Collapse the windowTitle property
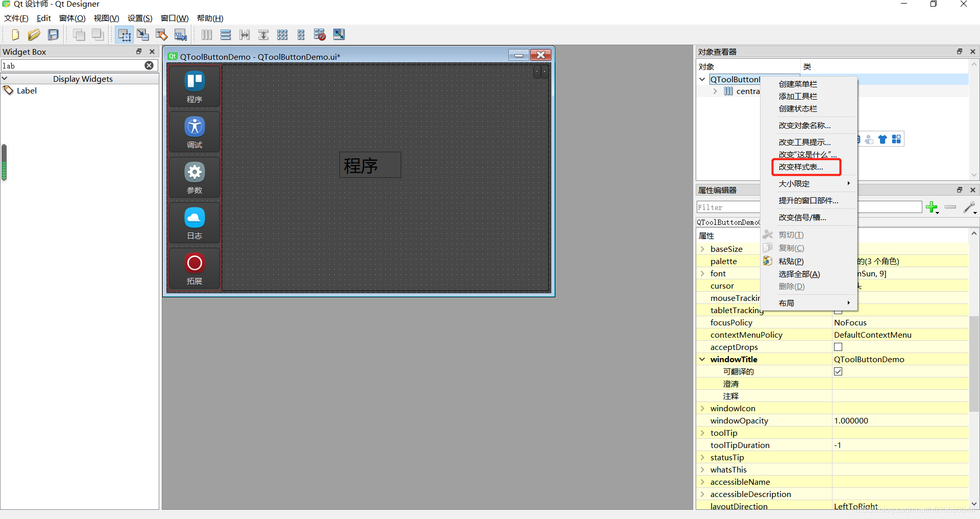 (x=702, y=360)
